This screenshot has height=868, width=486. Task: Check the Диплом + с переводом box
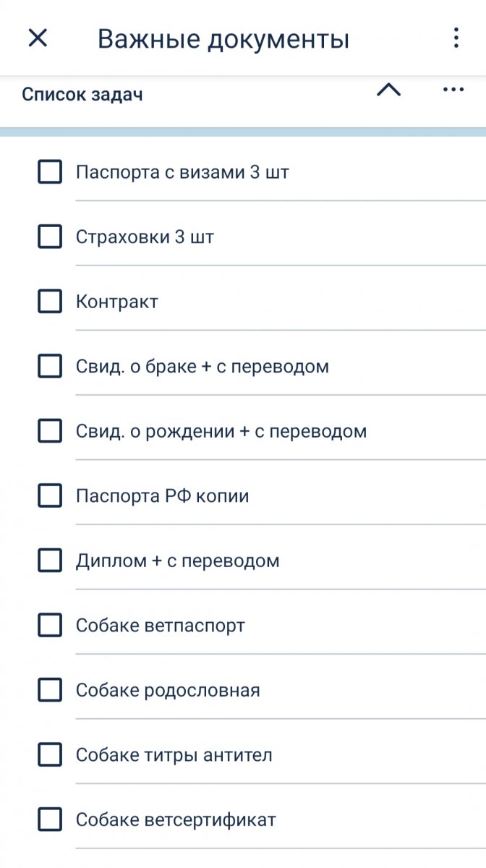pyautogui.click(x=50, y=561)
